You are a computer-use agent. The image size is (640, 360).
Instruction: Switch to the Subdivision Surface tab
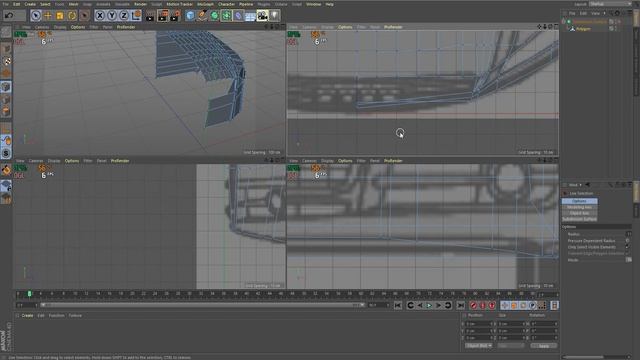(579, 219)
